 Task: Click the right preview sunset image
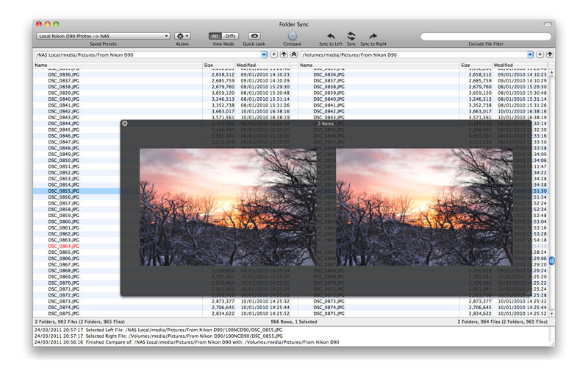click(x=424, y=207)
